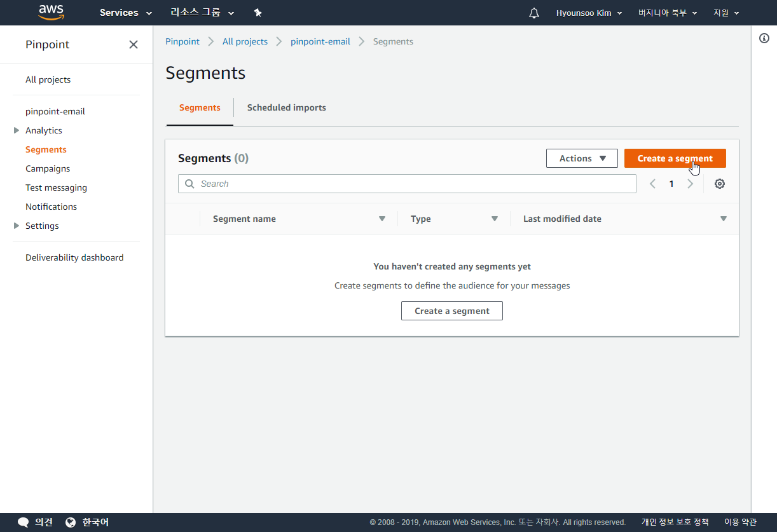This screenshot has width=777, height=532.
Task: Focus the segments Search field
Action: (x=407, y=184)
